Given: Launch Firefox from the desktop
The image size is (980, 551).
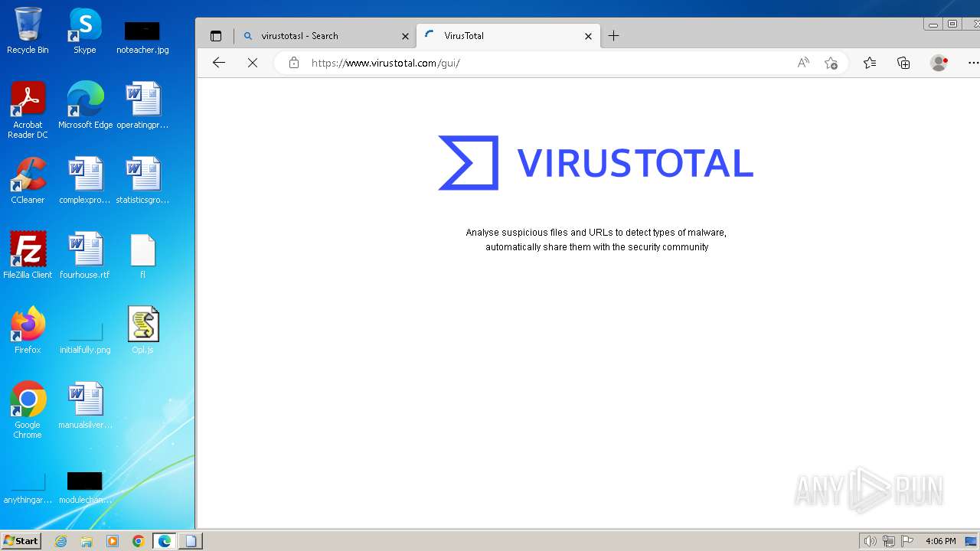Looking at the screenshot, I should pyautogui.click(x=28, y=330).
